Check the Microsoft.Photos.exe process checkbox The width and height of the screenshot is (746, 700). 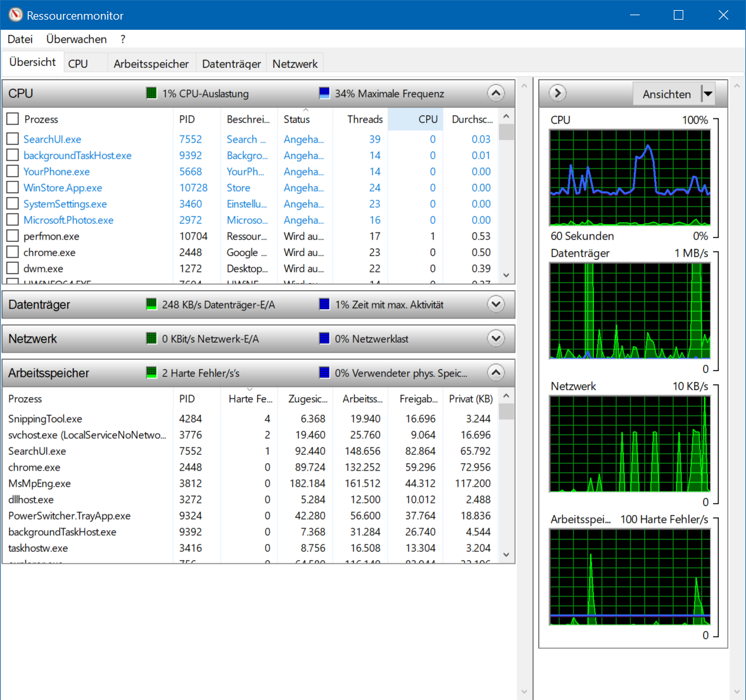coord(13,220)
